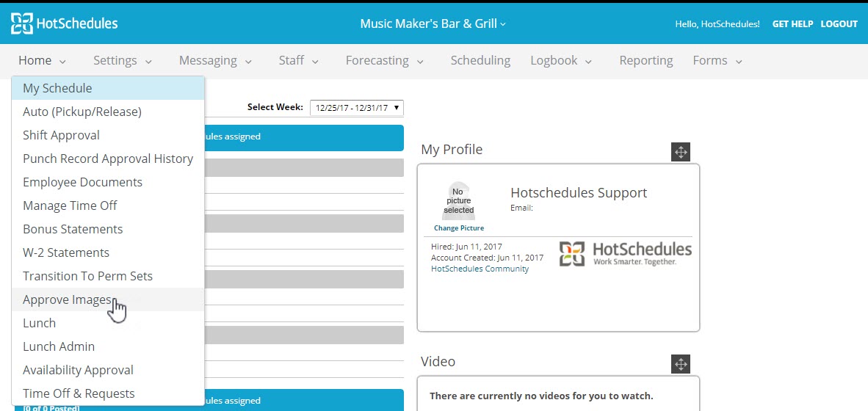The height and width of the screenshot is (411, 868).
Task: Click the move icon on My Profile panel
Action: (x=680, y=152)
